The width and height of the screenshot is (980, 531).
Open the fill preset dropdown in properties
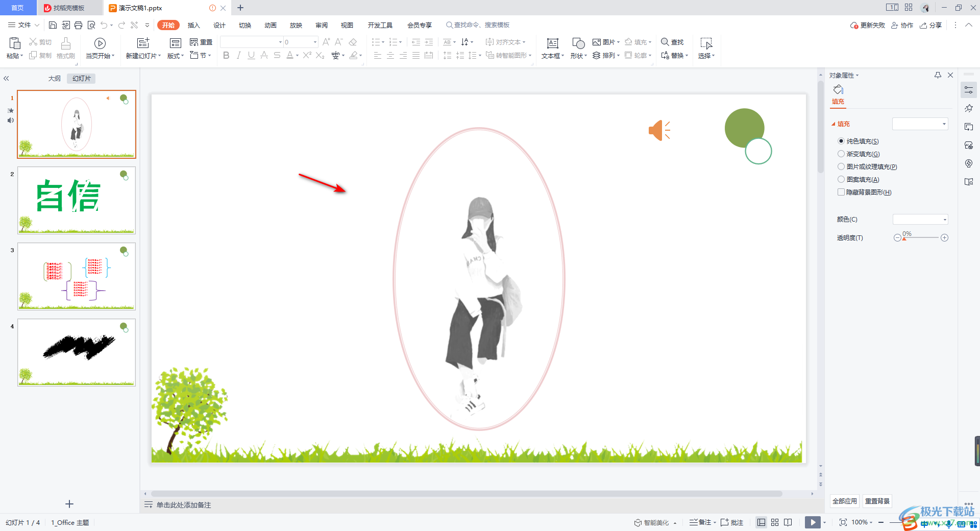coord(920,124)
